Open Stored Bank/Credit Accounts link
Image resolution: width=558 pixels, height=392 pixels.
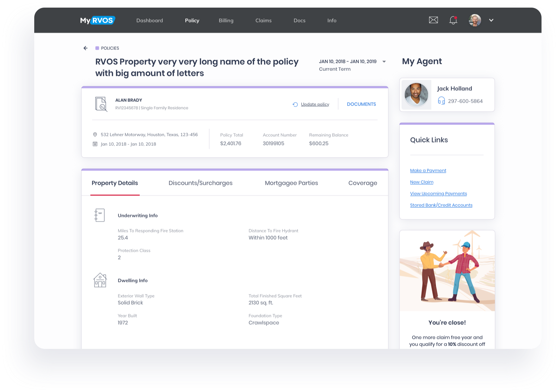(441, 205)
